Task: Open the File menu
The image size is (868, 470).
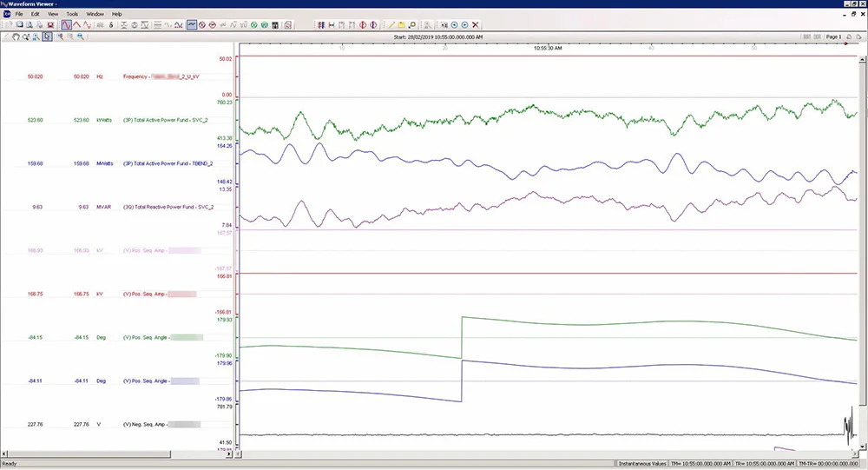Action: (19, 14)
